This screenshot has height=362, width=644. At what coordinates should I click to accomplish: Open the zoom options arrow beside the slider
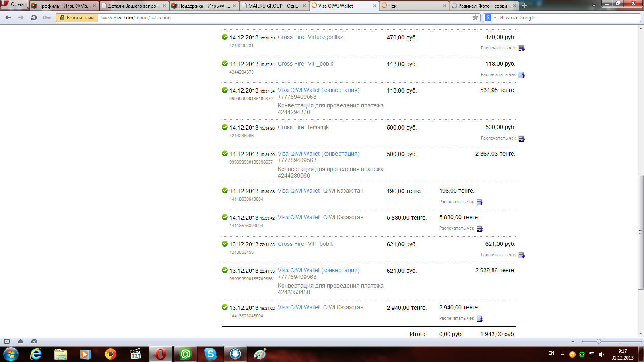pos(573,341)
